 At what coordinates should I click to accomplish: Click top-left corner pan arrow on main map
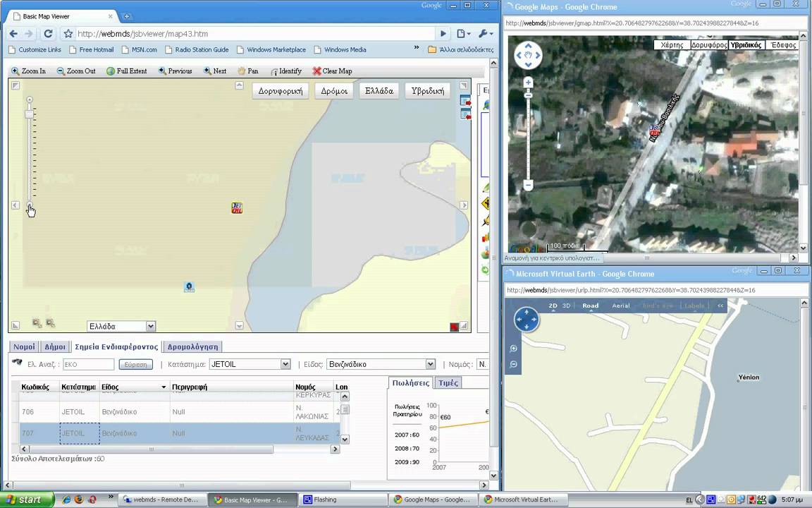(15, 85)
